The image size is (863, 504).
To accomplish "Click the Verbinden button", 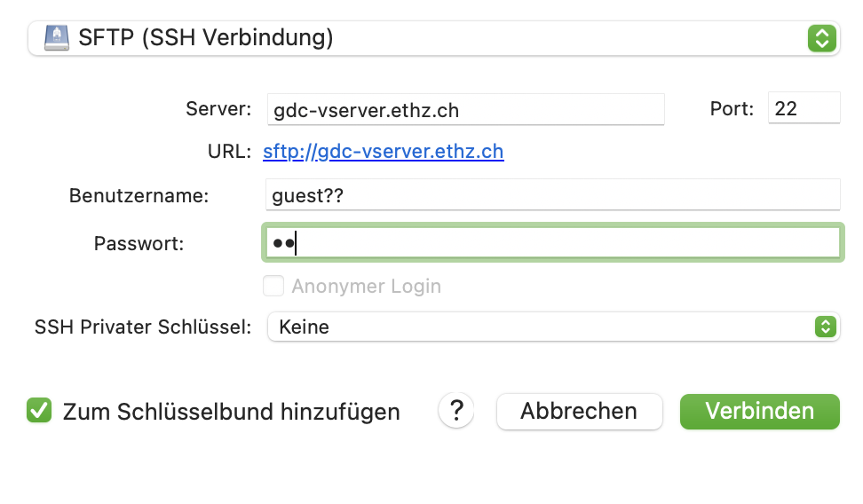I will coord(759,411).
